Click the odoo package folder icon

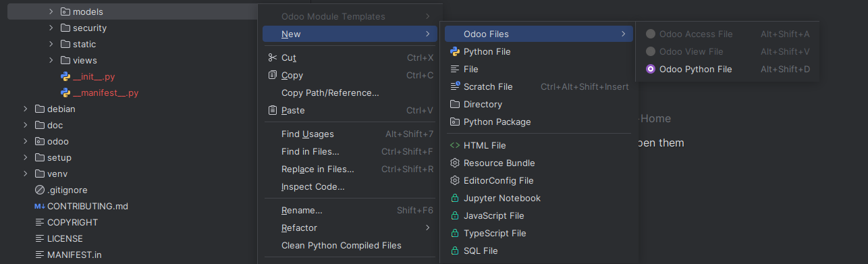[40, 141]
